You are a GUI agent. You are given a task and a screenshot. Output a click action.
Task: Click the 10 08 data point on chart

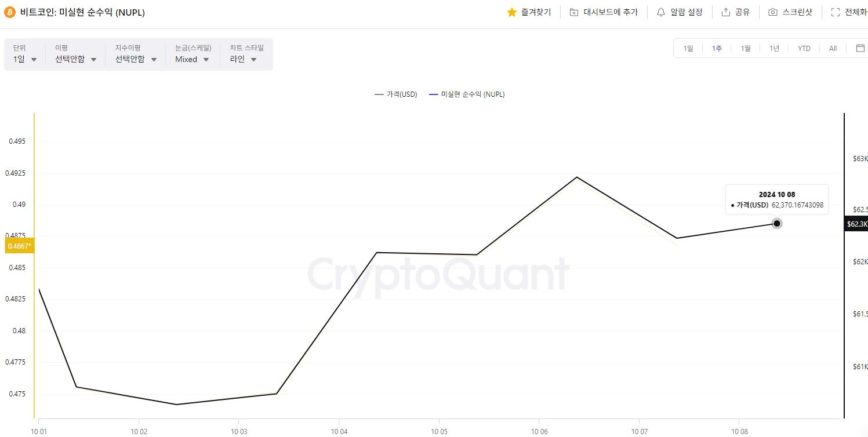click(x=776, y=224)
